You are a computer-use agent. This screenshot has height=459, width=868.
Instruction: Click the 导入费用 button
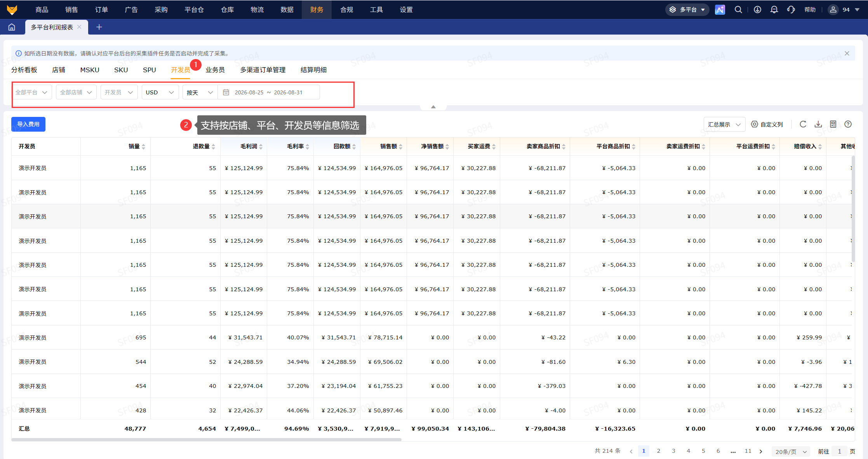[28, 124]
